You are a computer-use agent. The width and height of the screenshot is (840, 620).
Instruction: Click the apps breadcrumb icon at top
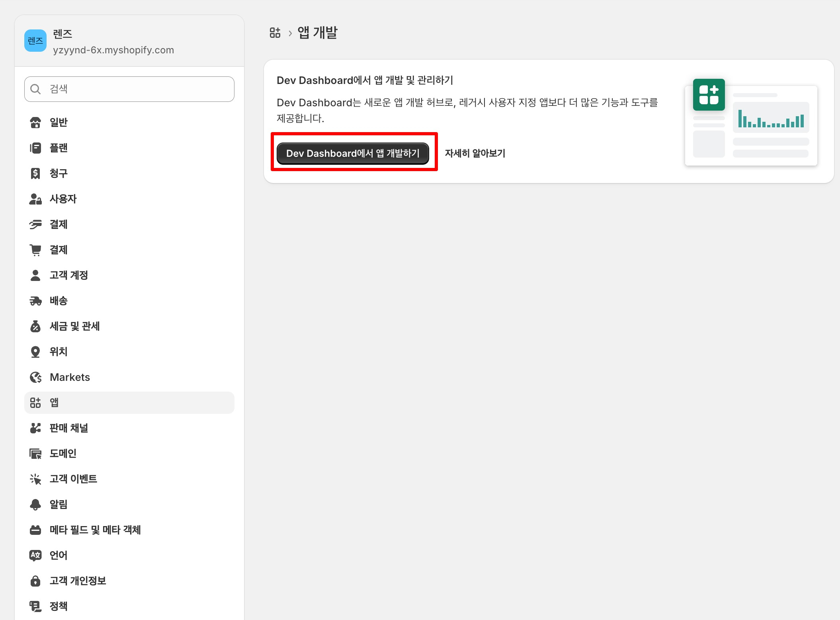tap(275, 33)
